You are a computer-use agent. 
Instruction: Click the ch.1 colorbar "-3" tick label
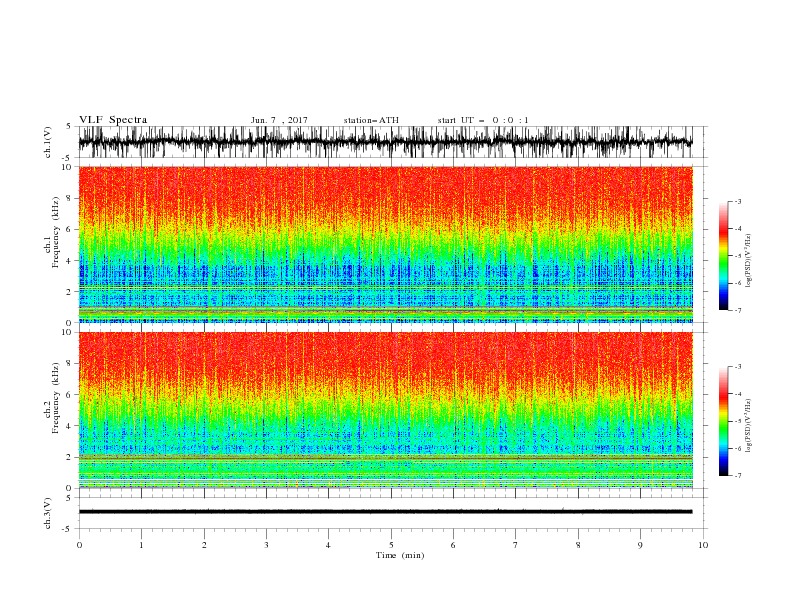coord(738,202)
